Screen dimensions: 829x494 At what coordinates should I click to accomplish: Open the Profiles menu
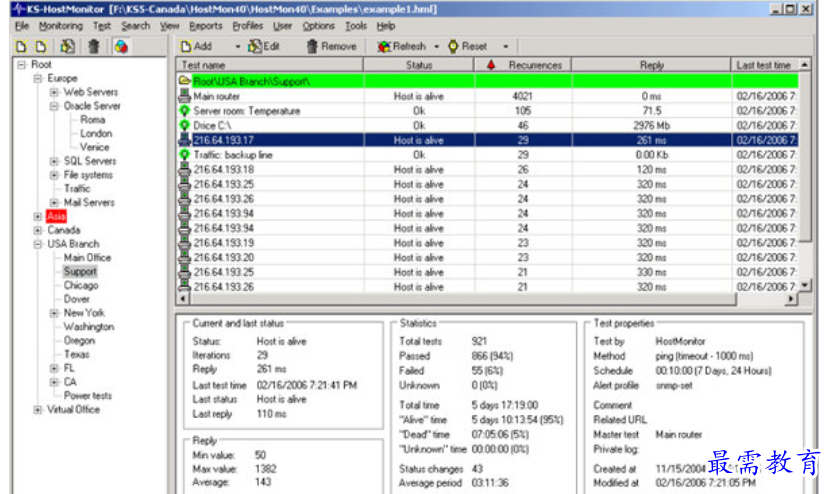point(247,26)
